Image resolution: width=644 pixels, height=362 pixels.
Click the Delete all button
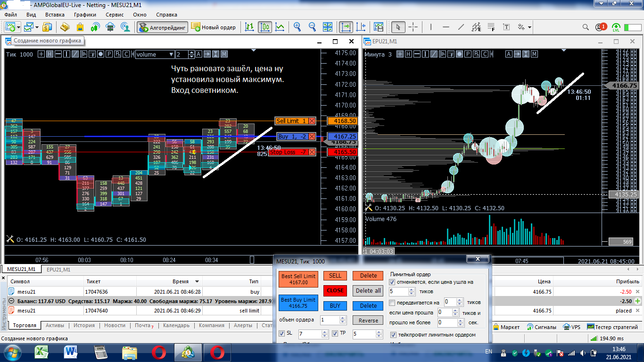click(368, 290)
